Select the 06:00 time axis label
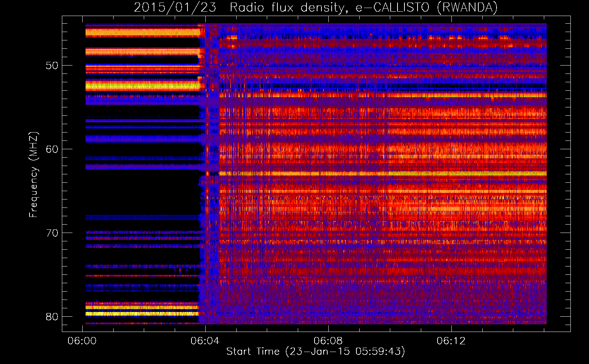Screen dimensions: 589x364 click(82, 341)
